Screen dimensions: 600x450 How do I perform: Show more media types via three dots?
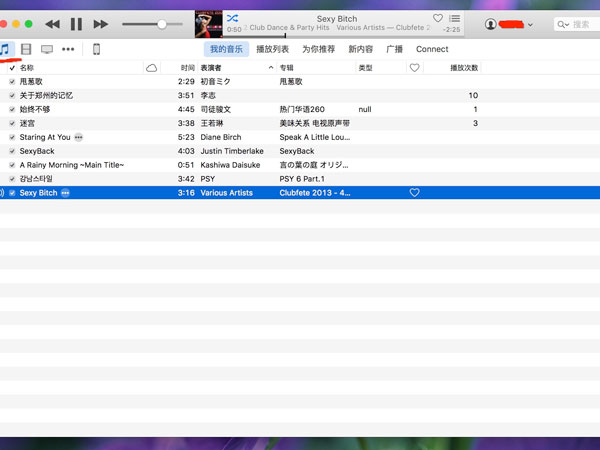coord(69,48)
